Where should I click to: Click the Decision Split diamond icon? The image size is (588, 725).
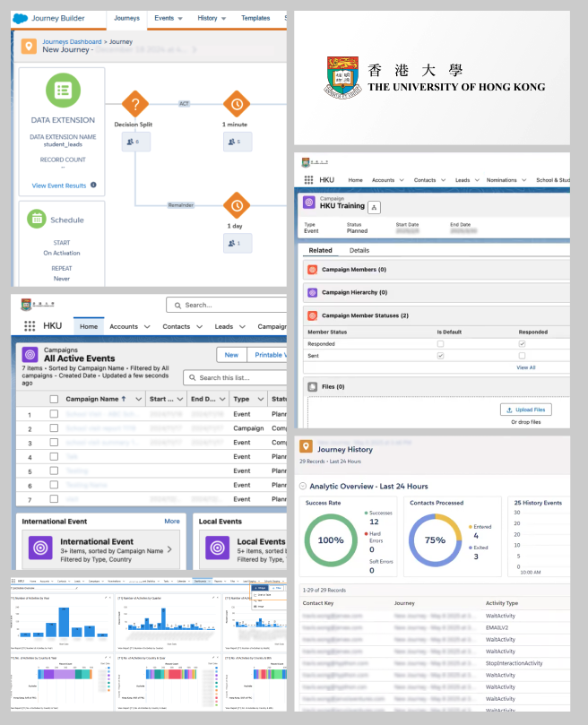pos(135,104)
